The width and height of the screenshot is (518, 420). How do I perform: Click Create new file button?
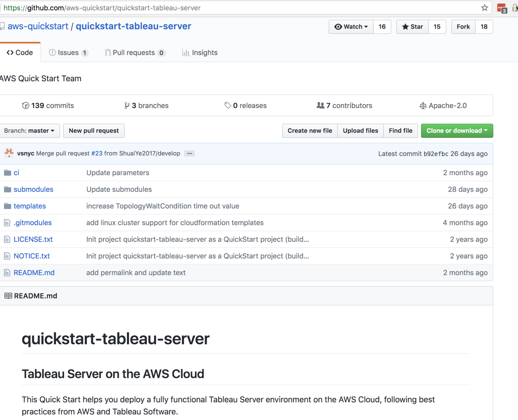click(310, 131)
